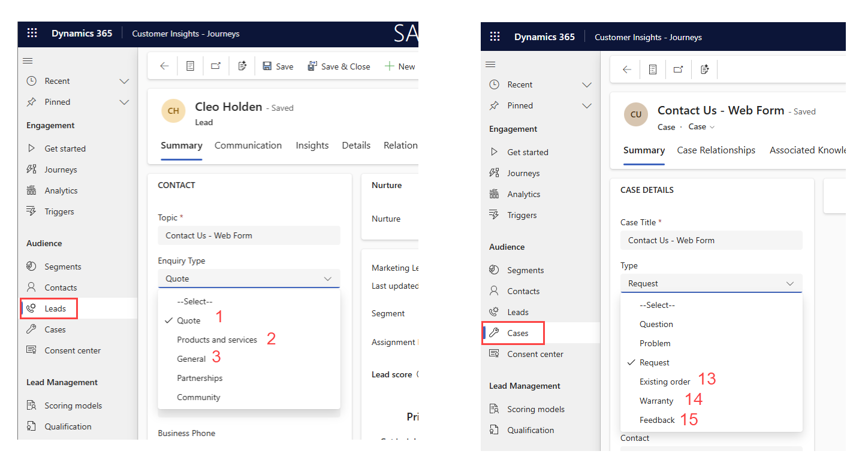Choose General enquiry option
Viewport: 868px width, 469px height.
click(x=191, y=359)
